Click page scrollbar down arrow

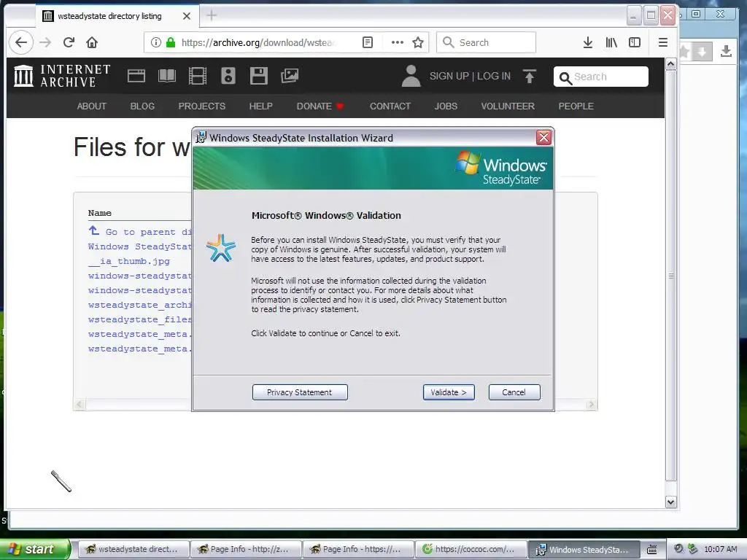[671, 502]
